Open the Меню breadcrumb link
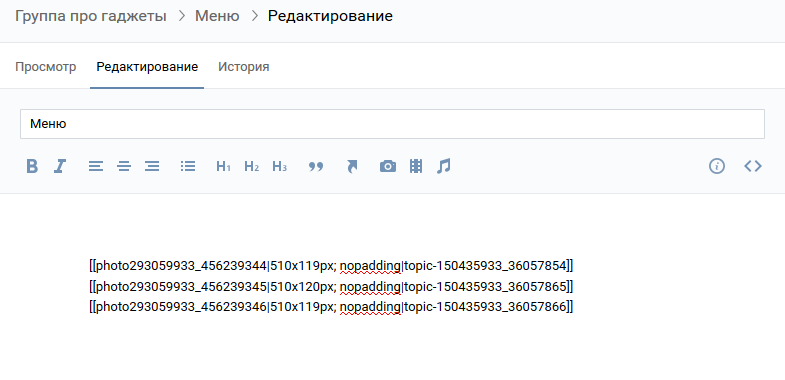 [217, 16]
